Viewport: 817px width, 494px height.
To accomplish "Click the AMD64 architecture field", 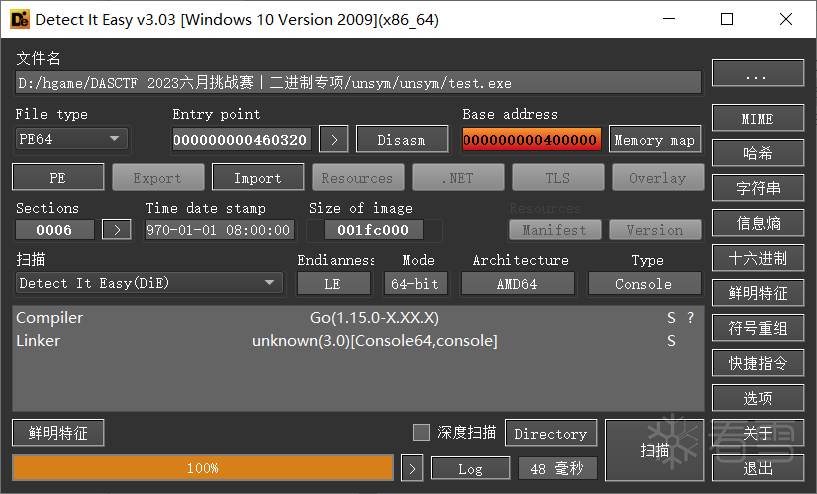I will 517,283.
